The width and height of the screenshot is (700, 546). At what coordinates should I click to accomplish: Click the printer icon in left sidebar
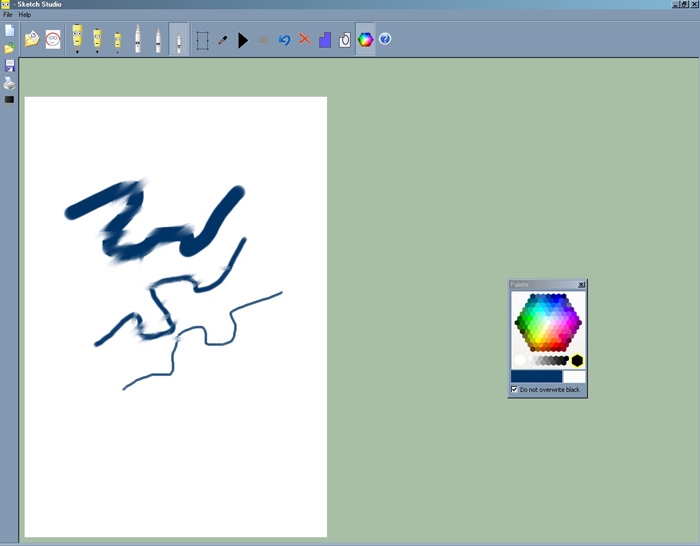click(9, 83)
